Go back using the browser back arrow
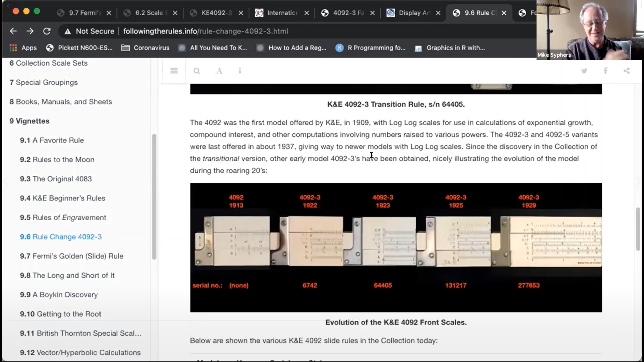This screenshot has height=362, width=644. [x=13, y=31]
